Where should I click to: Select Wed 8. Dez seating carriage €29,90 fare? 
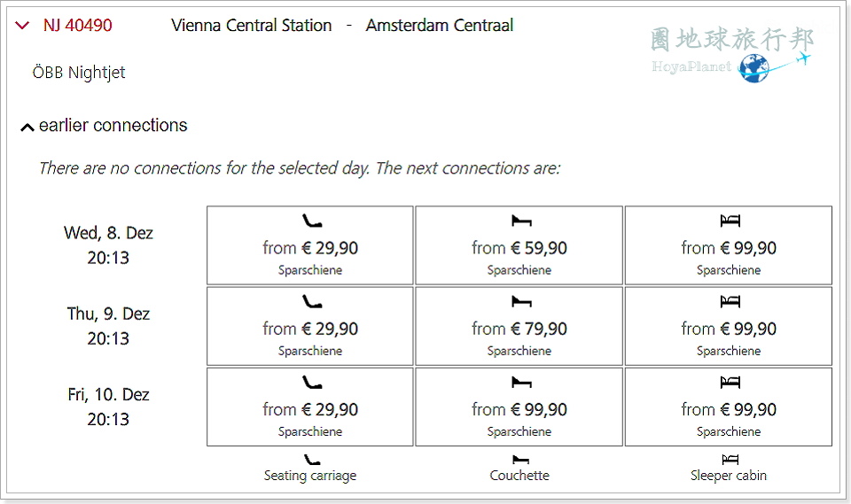pyautogui.click(x=310, y=245)
